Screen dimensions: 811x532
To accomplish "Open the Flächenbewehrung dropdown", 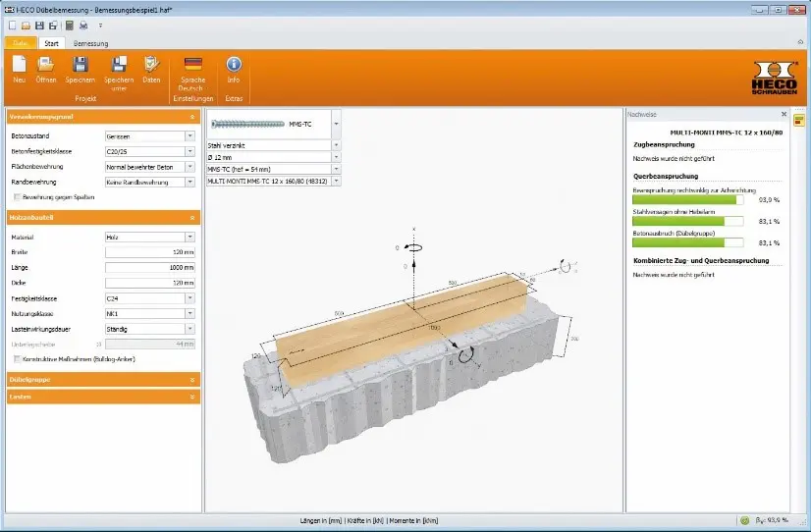I will pos(190,167).
